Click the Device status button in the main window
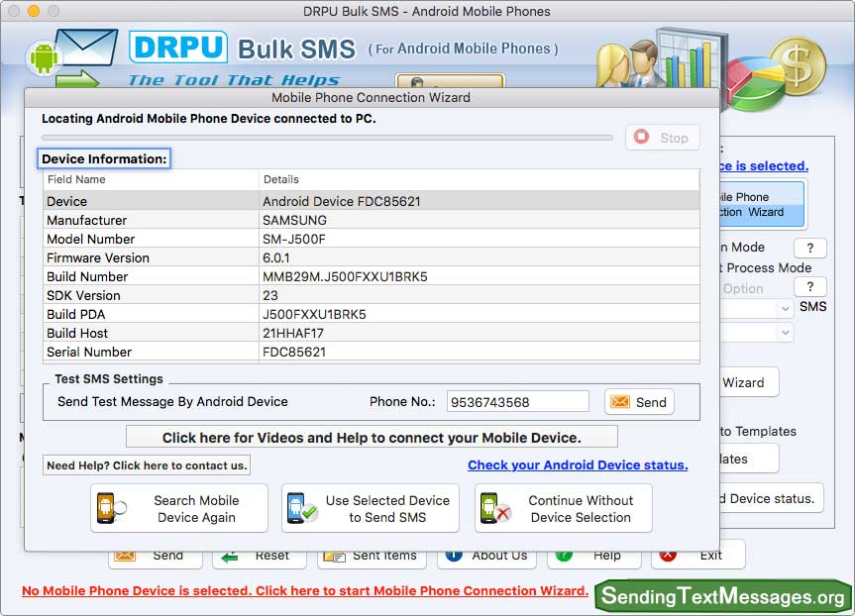This screenshot has height=616, width=855. click(772, 498)
